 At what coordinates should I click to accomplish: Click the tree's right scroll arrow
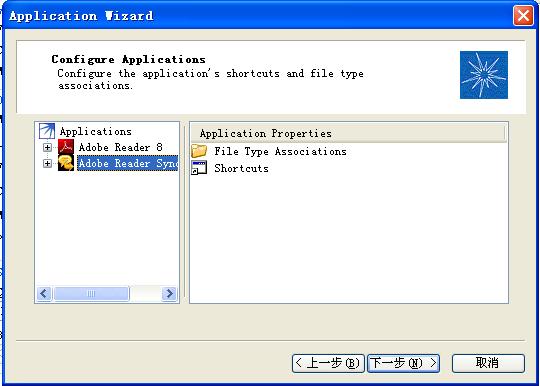[169, 294]
